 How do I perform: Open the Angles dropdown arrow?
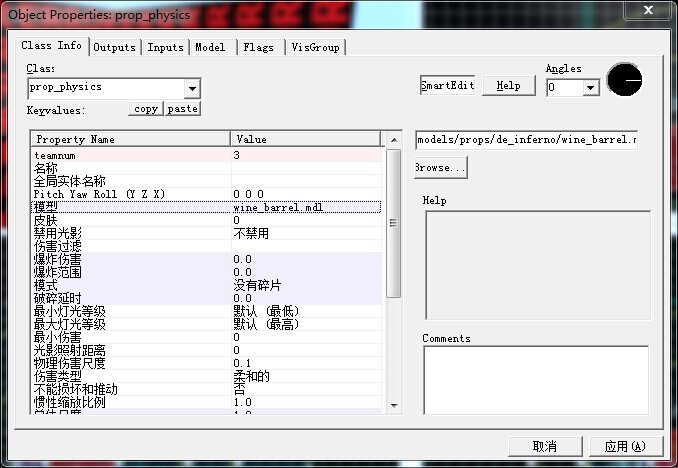[x=590, y=88]
